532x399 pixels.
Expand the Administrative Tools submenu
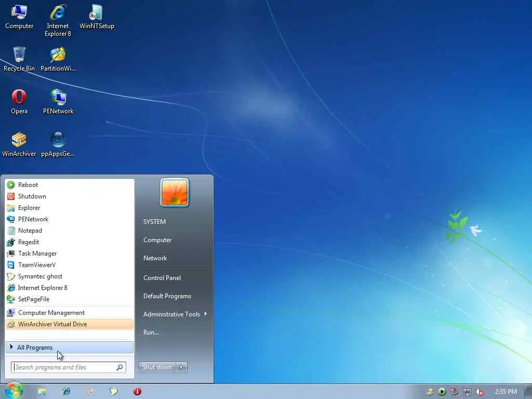pos(175,314)
